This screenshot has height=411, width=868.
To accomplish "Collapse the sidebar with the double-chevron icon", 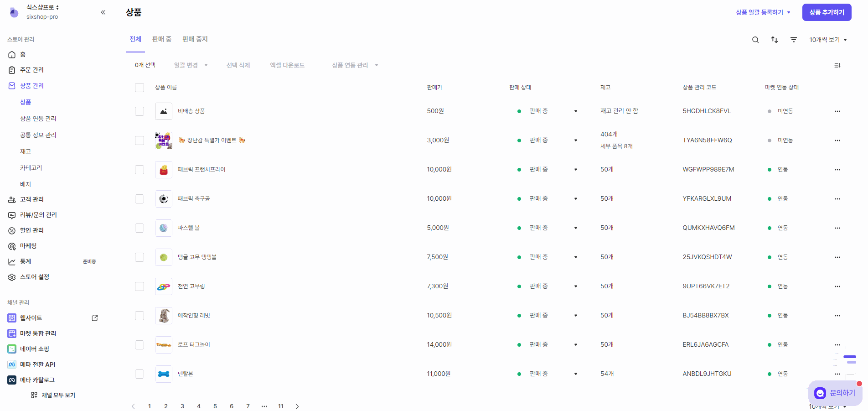I will tap(103, 12).
